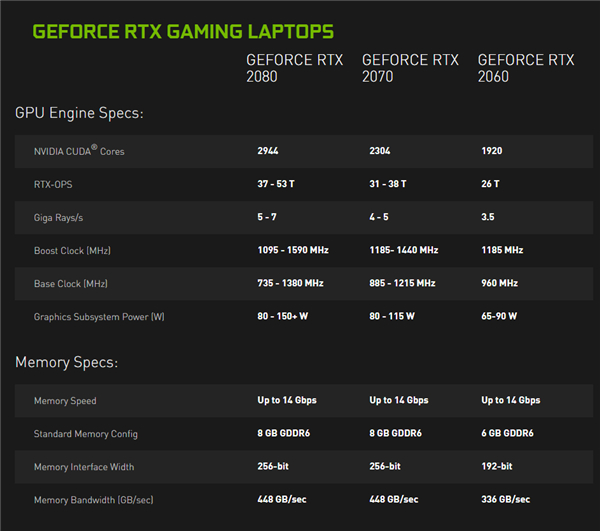Viewport: 600px width, 531px height.
Task: Click the Boost Clock (MHz) row label
Action: coord(72,251)
